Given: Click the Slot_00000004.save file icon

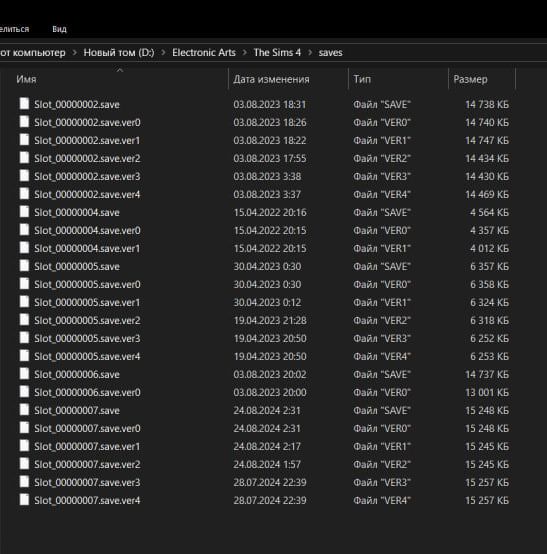Looking at the screenshot, I should click(x=24, y=212).
